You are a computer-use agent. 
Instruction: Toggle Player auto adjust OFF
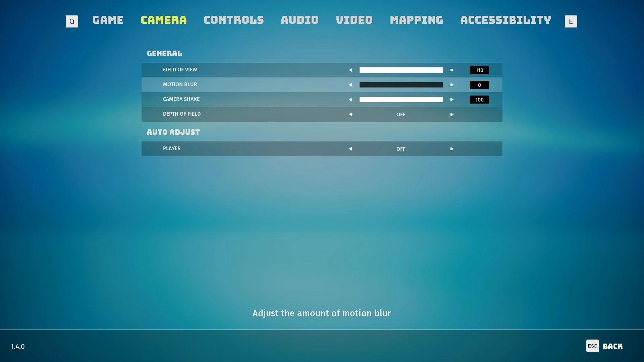(x=401, y=148)
